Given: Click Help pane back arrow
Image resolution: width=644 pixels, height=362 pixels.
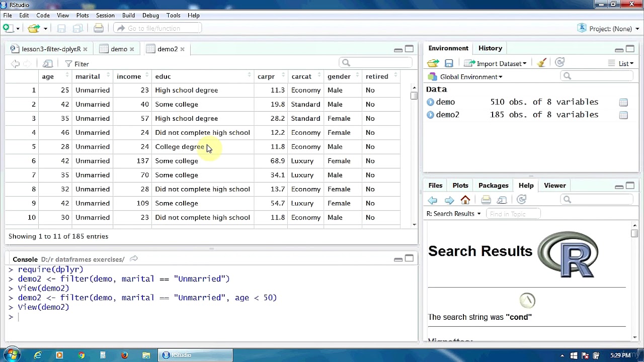Looking at the screenshot, I should tap(432, 200).
